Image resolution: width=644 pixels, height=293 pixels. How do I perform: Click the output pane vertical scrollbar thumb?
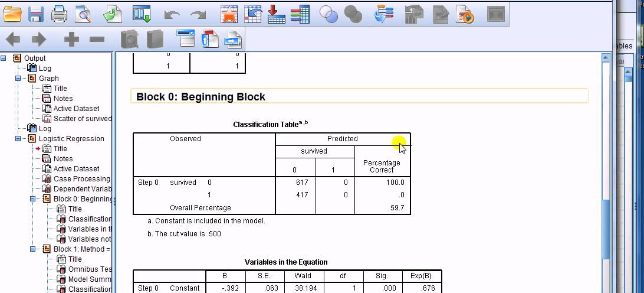(x=606, y=229)
